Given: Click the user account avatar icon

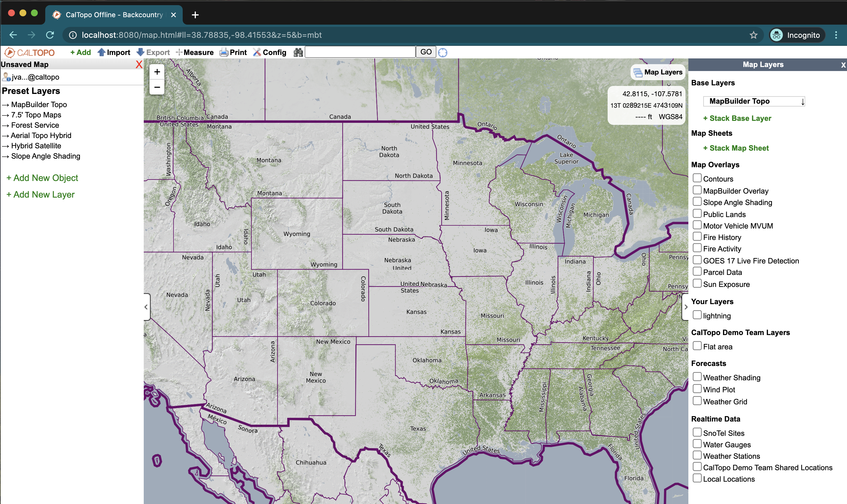Looking at the screenshot, I should pos(6,77).
